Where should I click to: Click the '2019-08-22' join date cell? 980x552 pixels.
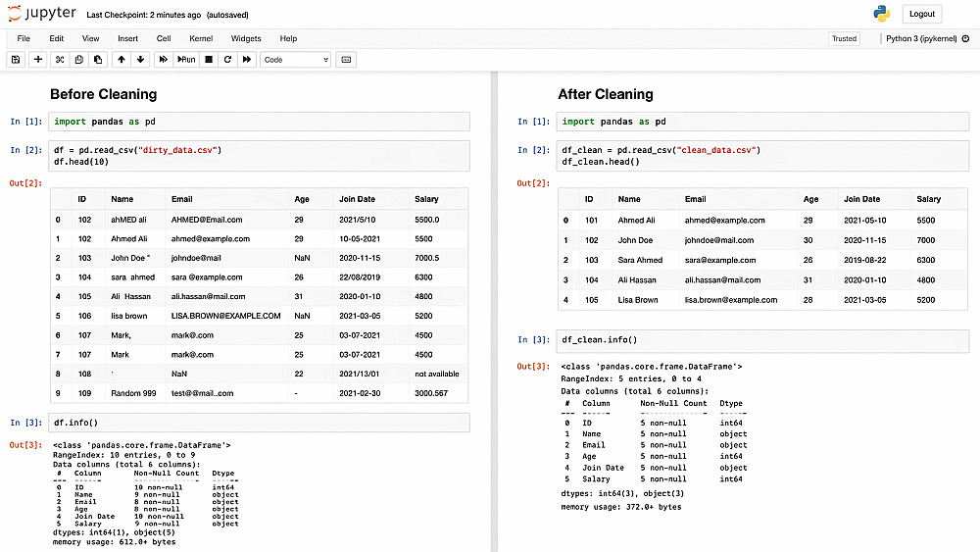point(865,261)
